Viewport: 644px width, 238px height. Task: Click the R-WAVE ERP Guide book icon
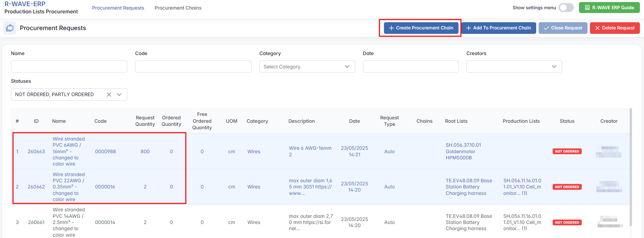[587, 8]
